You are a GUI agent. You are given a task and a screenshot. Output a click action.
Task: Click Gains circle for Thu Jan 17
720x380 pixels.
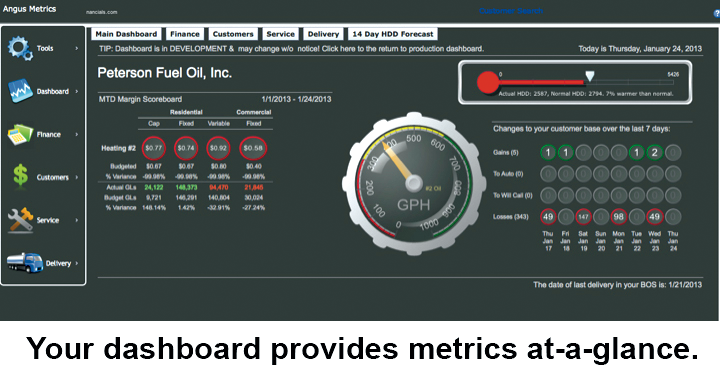pos(548,152)
